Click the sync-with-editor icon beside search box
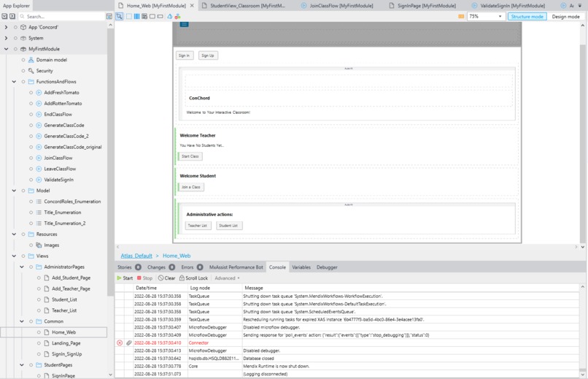Screen dimensions: 588x379 pyautogui.click(x=109, y=17)
